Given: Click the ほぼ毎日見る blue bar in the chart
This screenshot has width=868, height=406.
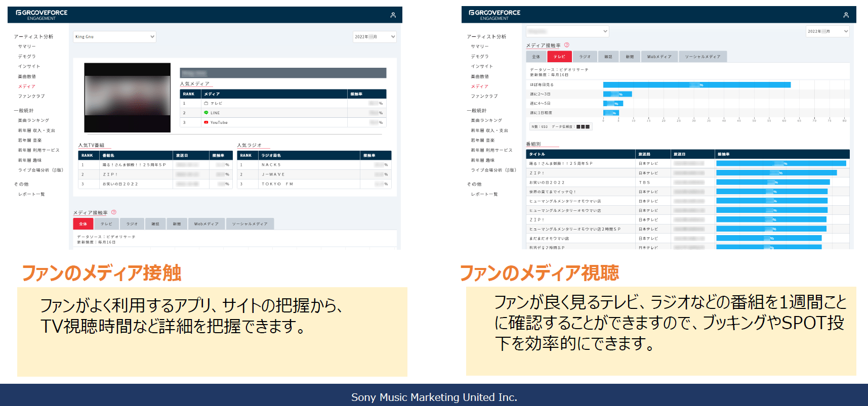Looking at the screenshot, I should 696,85.
